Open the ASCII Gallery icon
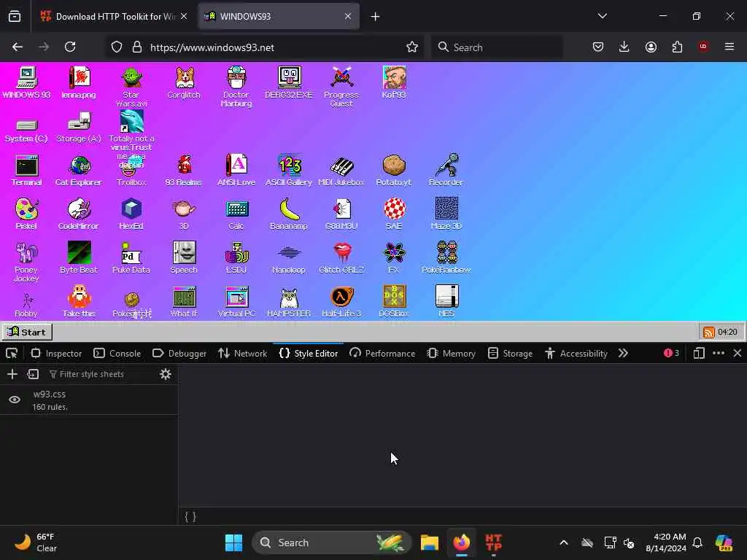Image resolution: width=747 pixels, height=560 pixels. coord(289,170)
